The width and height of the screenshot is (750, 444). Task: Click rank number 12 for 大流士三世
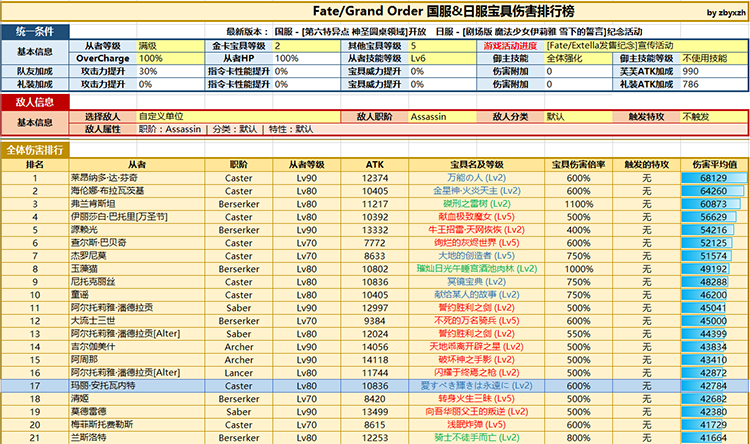pyautogui.click(x=35, y=321)
